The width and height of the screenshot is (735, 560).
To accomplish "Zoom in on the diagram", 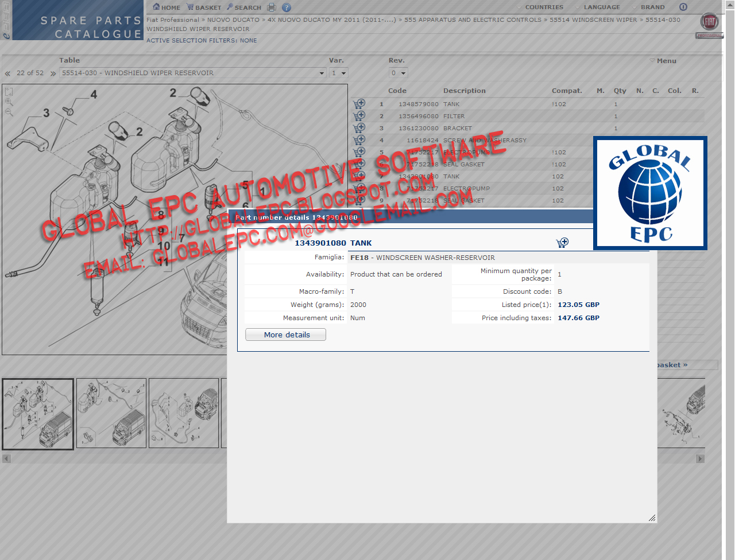I will point(9,102).
